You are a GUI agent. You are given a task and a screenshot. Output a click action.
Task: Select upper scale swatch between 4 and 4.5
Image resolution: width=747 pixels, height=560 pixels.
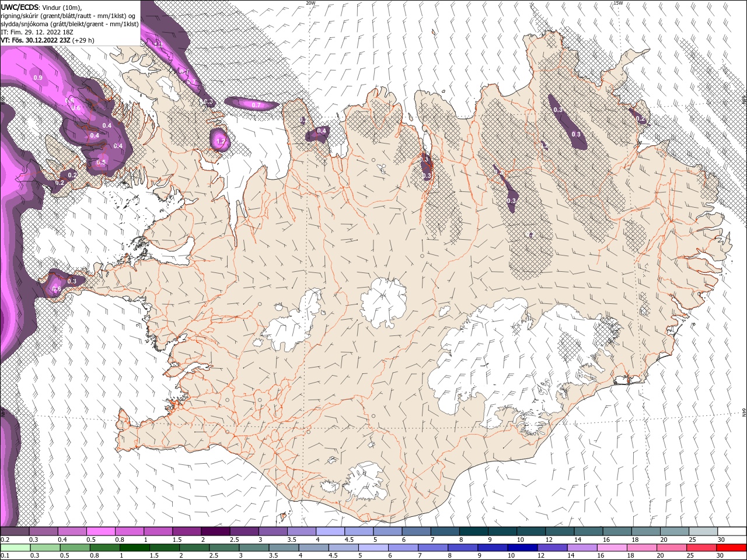pos(330,531)
